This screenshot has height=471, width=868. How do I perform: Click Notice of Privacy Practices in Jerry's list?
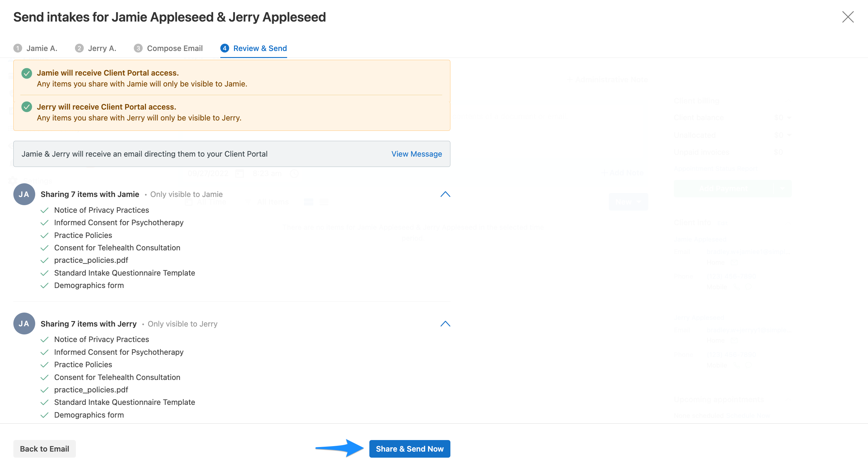[x=101, y=339]
